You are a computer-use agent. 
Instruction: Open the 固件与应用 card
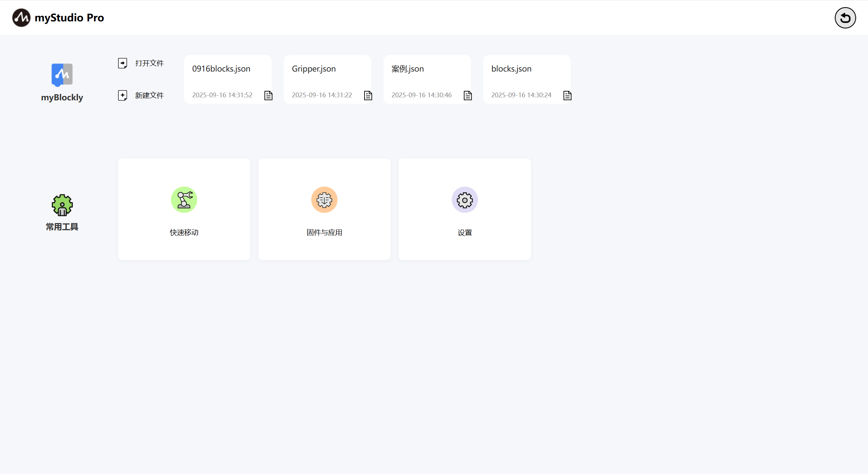click(324, 233)
